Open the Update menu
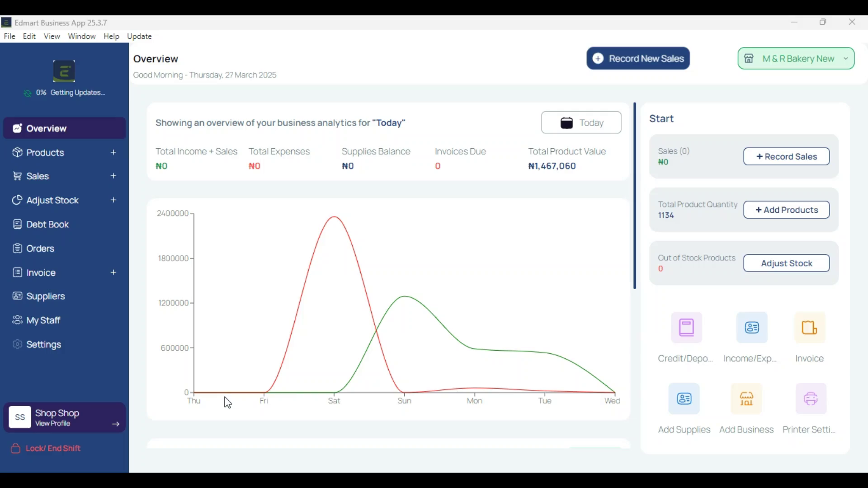This screenshot has width=868, height=488. (140, 36)
